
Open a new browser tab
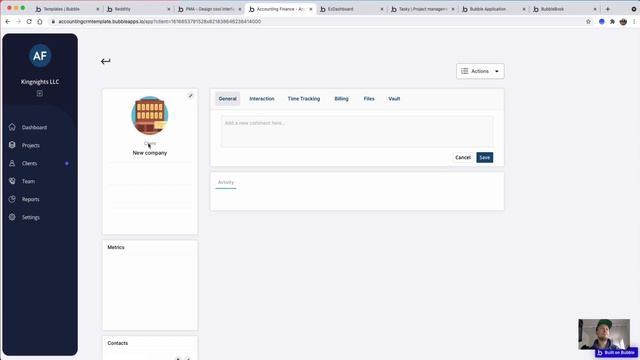pyautogui.click(x=607, y=9)
